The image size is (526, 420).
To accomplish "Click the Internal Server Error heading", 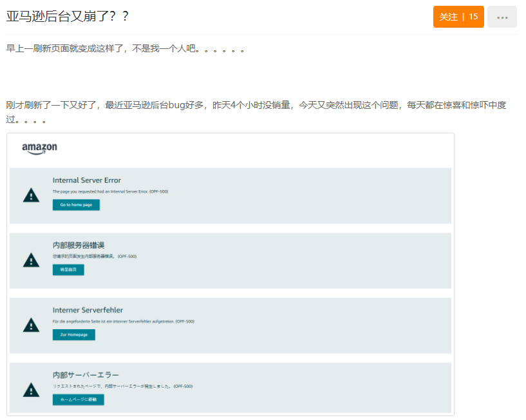I will (86, 180).
